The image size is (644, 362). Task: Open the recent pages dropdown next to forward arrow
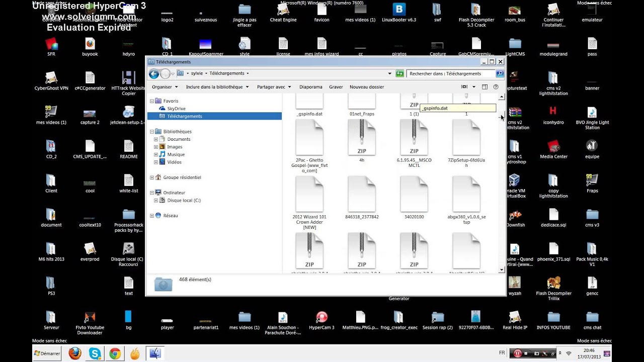[x=173, y=74]
